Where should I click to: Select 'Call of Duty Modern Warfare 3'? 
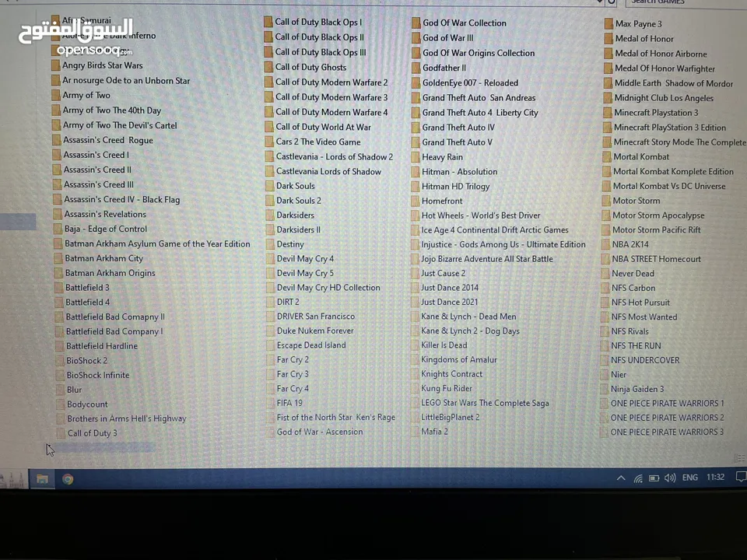point(331,97)
